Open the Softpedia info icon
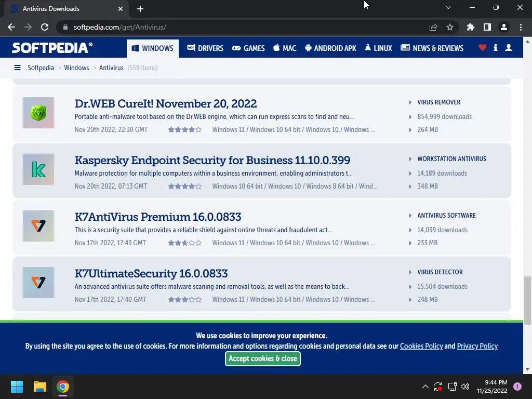The width and height of the screenshot is (532, 399). (495, 47)
